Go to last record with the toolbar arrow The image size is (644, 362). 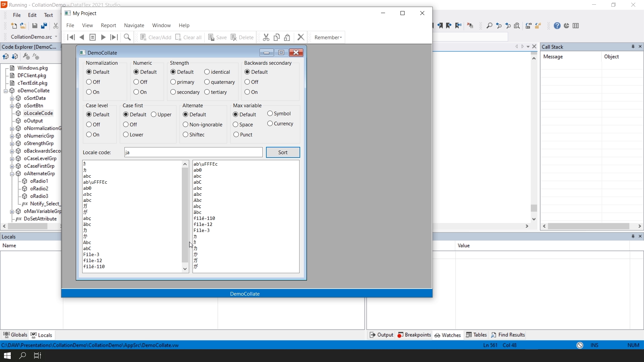(114, 37)
